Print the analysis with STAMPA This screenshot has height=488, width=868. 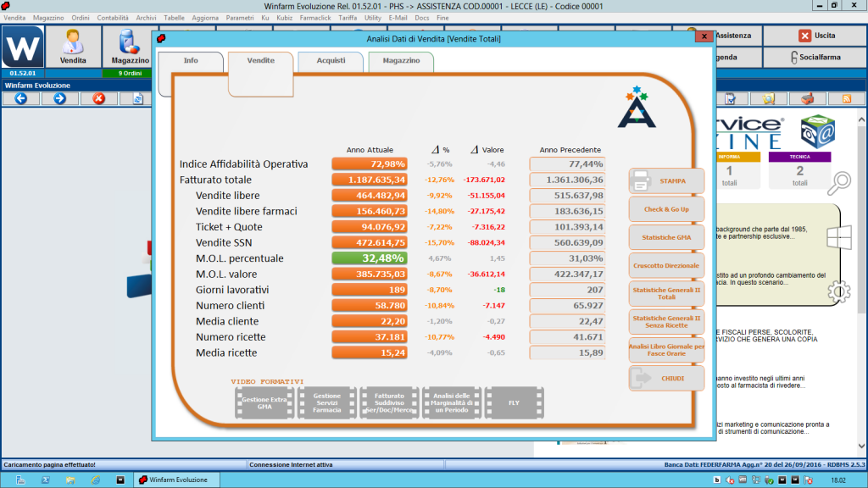click(666, 181)
